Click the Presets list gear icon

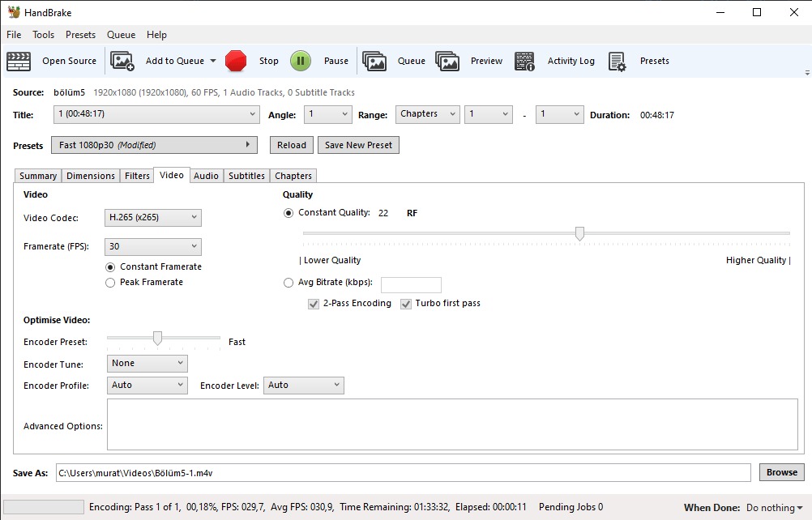(617, 61)
